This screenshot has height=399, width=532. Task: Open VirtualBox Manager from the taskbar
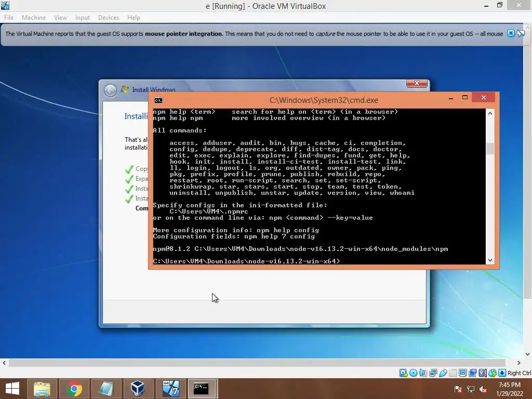tap(138, 389)
